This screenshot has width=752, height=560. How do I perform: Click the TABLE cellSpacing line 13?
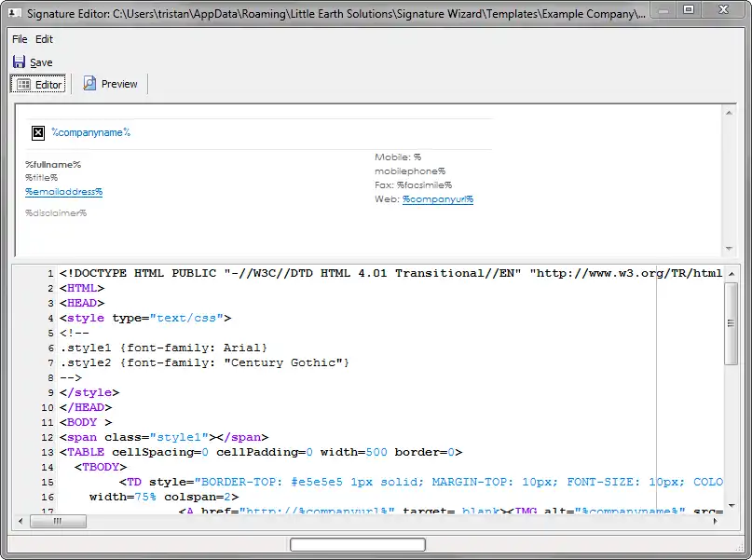[x=261, y=452]
